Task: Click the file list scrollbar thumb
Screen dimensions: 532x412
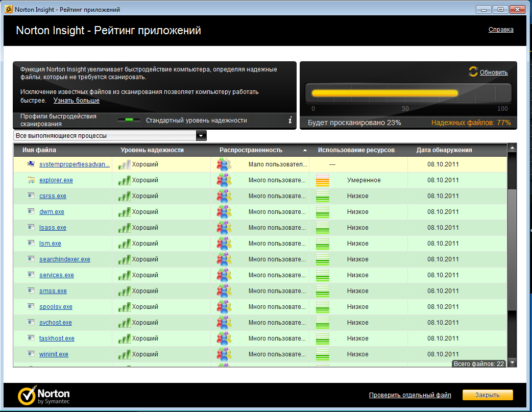Action: tap(512, 250)
